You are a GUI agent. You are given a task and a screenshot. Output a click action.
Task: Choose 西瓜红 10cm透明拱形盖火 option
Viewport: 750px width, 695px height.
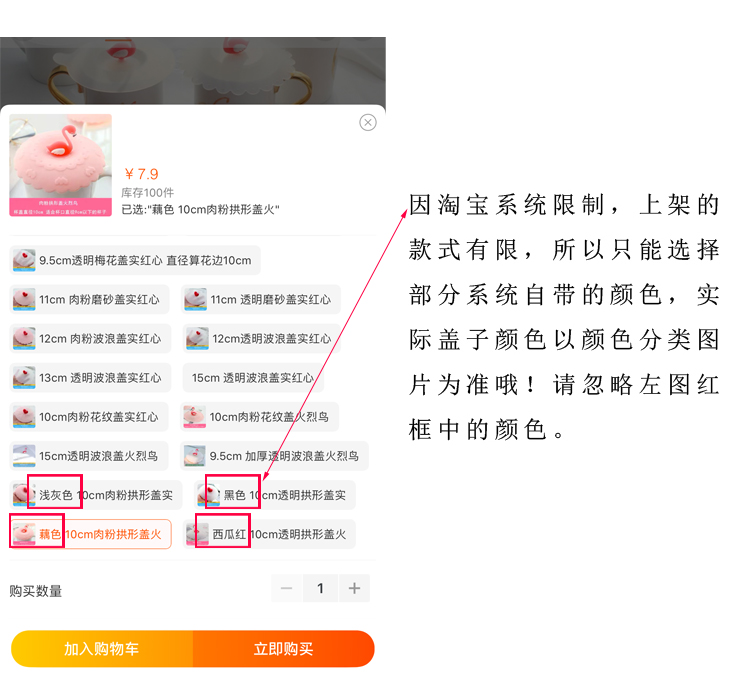coord(269,534)
